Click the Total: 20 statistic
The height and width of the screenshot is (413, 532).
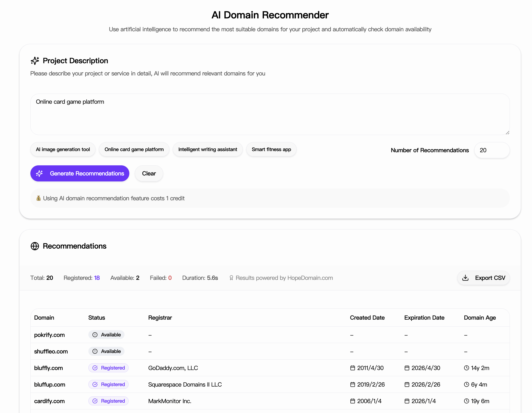(x=42, y=278)
